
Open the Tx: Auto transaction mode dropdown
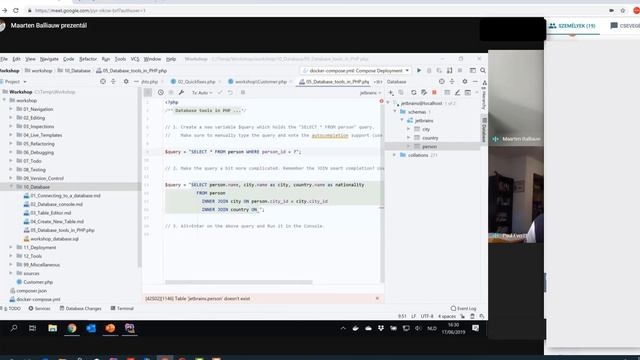[202, 93]
